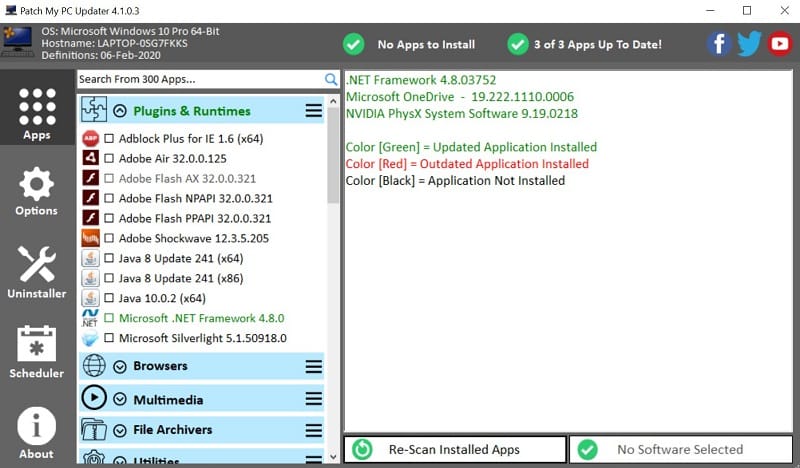Open the Browsers hamburger menu
The image size is (800, 468).
click(314, 366)
